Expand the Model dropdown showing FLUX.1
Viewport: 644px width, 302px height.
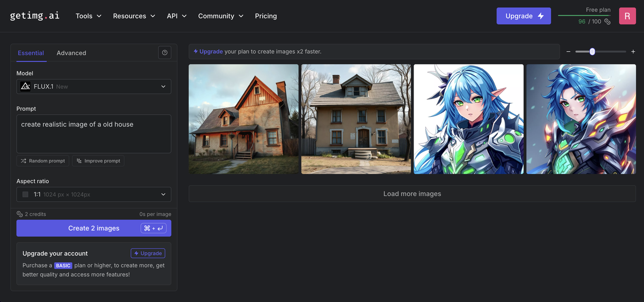(x=94, y=87)
